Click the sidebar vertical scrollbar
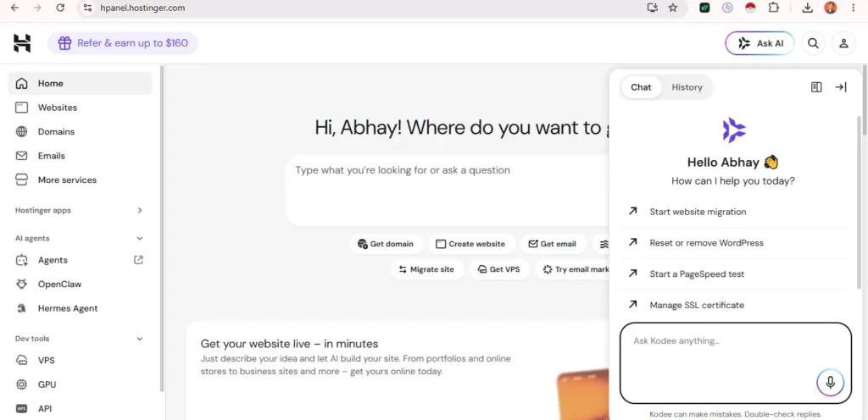This screenshot has width=868, height=420. [162, 229]
